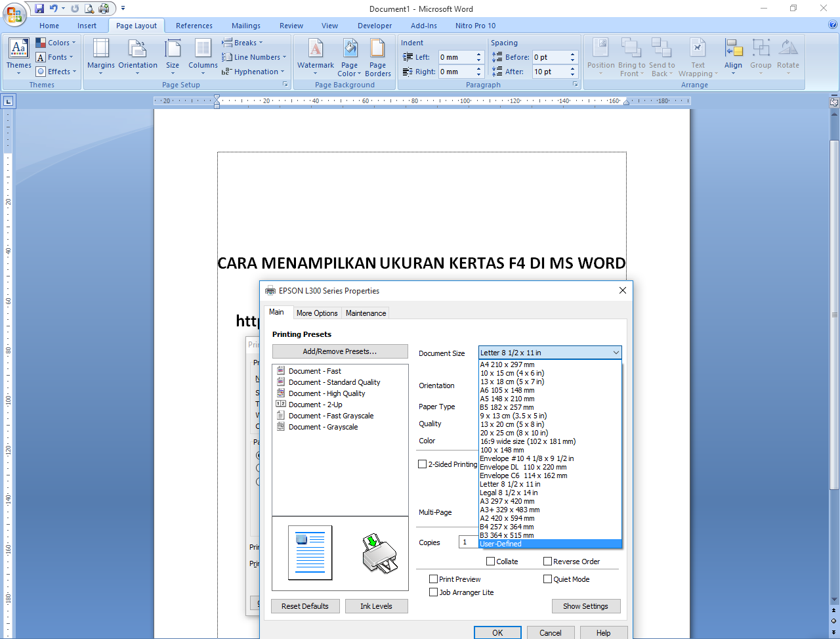Open the Margins gallery
The width and height of the screenshot is (840, 639).
[x=100, y=56]
